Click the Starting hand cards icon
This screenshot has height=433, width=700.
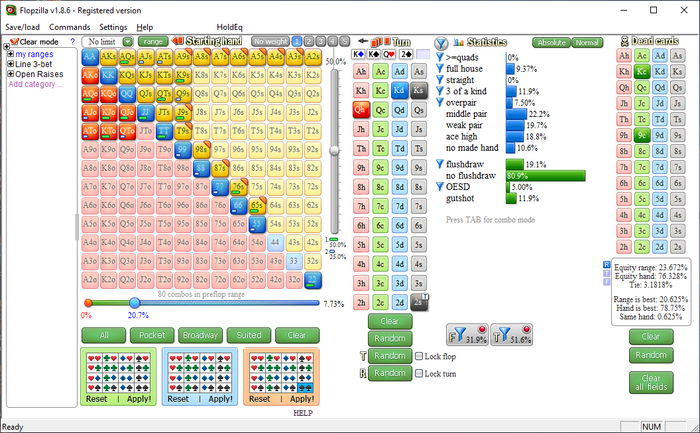(178, 41)
